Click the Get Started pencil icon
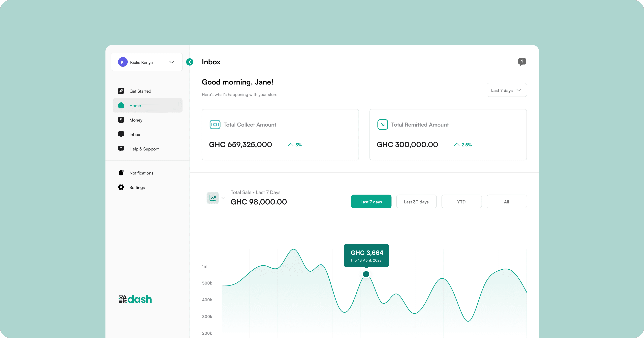This screenshot has height=338, width=644. pos(121,91)
